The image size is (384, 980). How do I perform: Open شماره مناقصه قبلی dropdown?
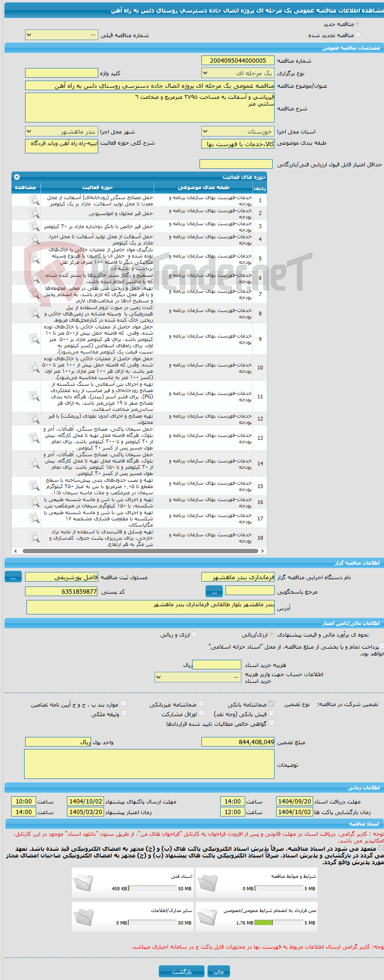click(x=62, y=35)
